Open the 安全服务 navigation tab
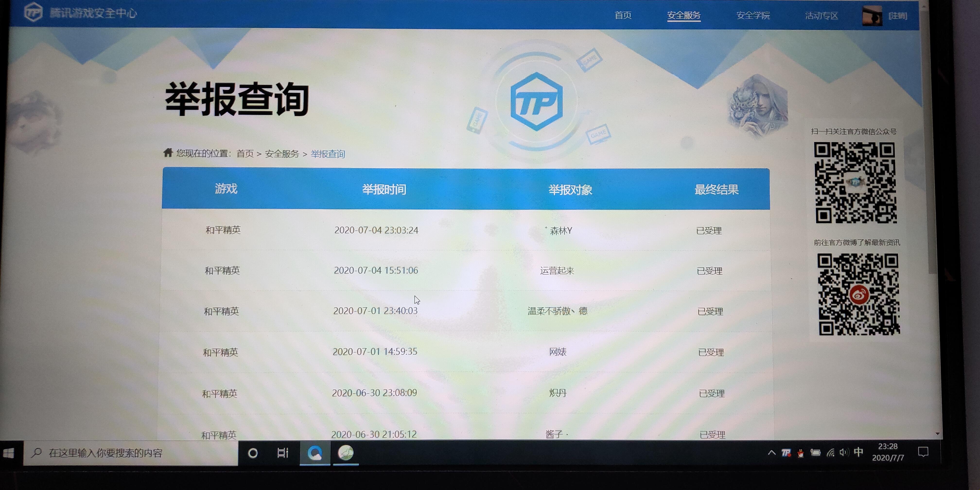Viewport: 980px width, 490px height. pos(684,15)
